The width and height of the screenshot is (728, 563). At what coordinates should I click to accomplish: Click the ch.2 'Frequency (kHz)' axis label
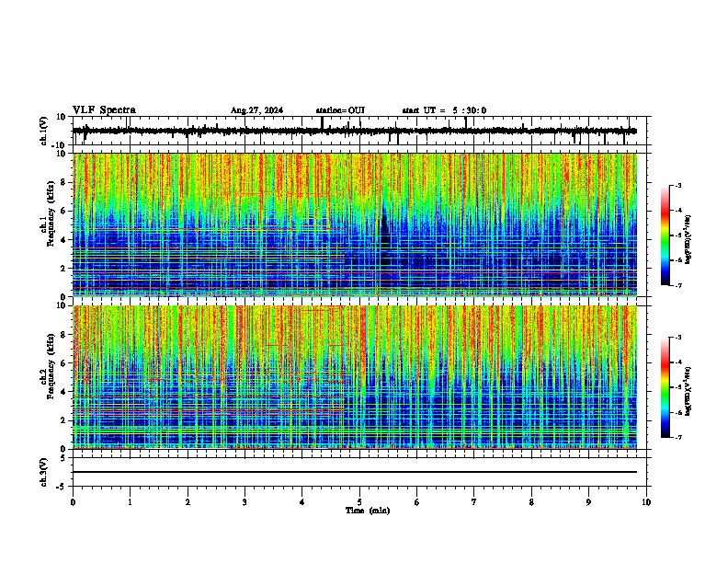click(x=51, y=366)
